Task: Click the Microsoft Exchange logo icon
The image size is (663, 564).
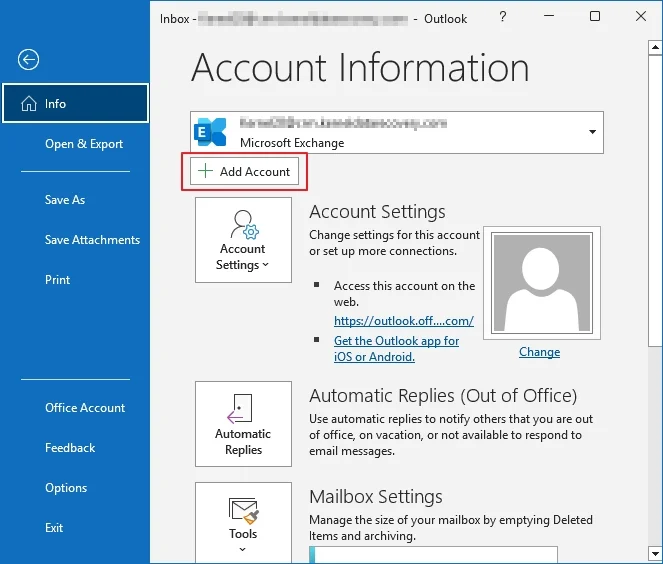Action: [210, 132]
